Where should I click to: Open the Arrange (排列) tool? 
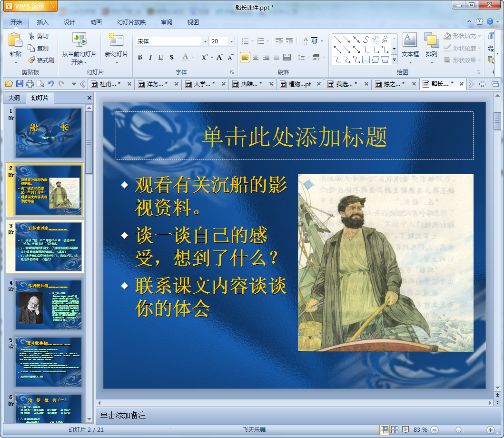(431, 48)
